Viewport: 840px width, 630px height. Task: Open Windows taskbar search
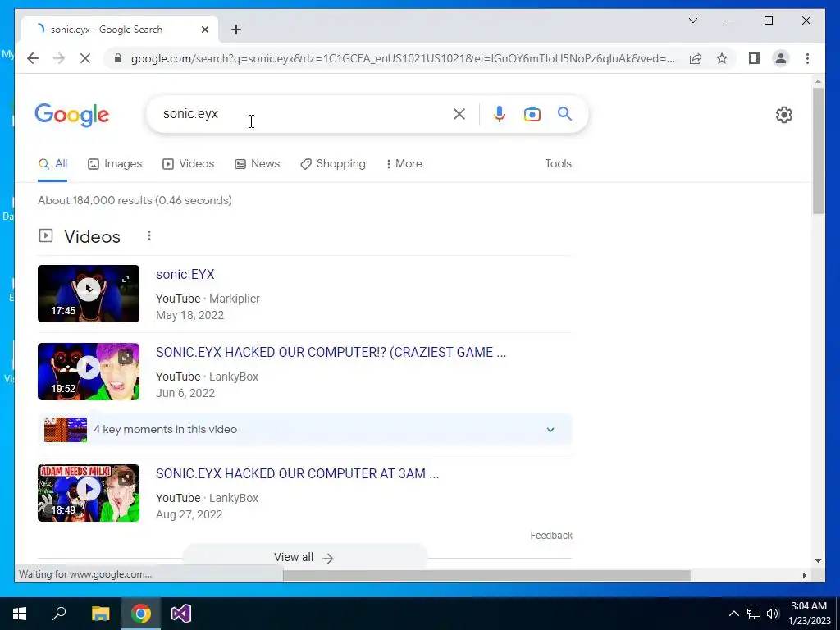point(59,614)
